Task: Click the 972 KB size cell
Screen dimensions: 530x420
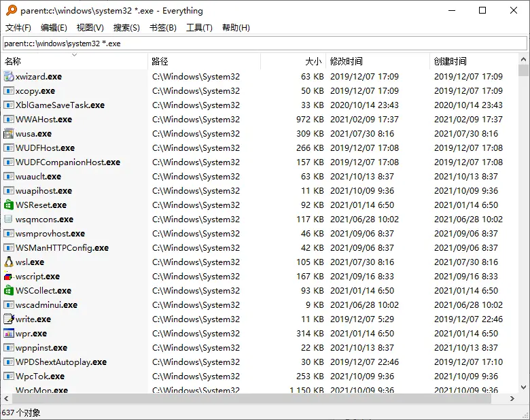Action: (310, 120)
